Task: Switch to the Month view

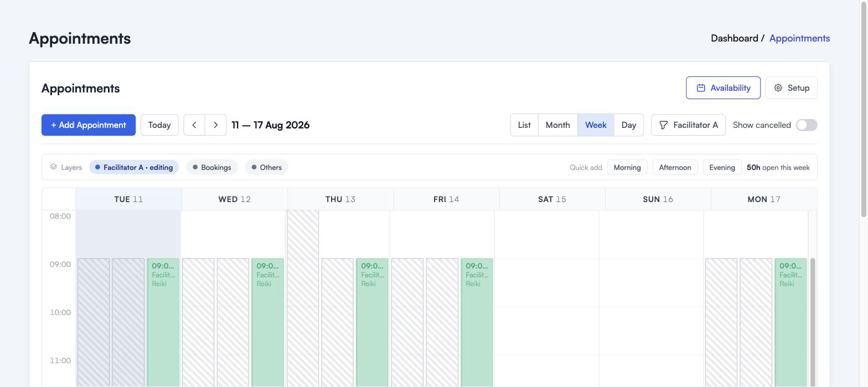Action: point(558,125)
